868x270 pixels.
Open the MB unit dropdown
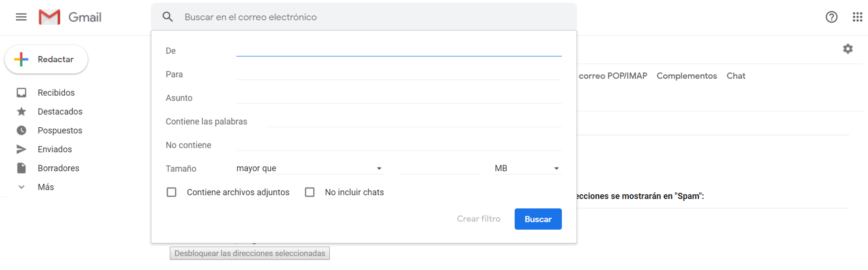(528, 169)
